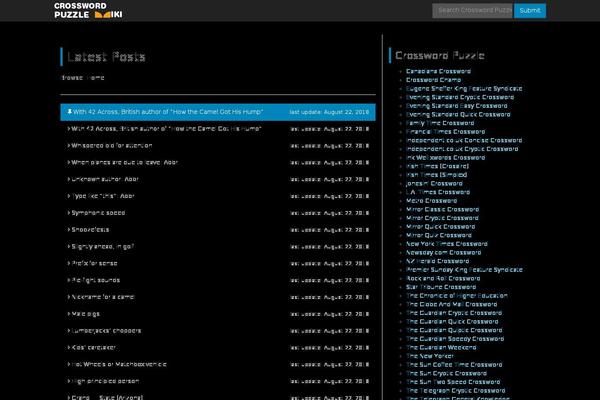The height and width of the screenshot is (400, 600).
Task: Open The Guardian Cryptic Crossword link
Action: pyautogui.click(x=454, y=313)
